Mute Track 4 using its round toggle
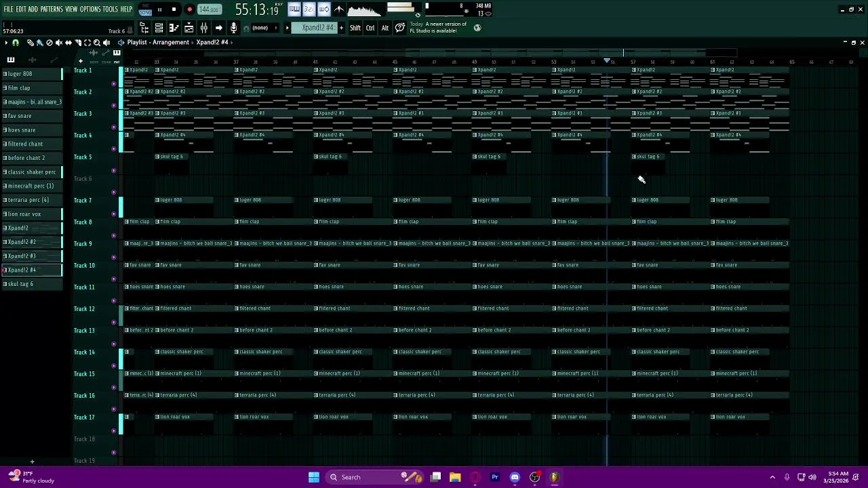Viewport: 868px width, 488px height. click(x=113, y=148)
